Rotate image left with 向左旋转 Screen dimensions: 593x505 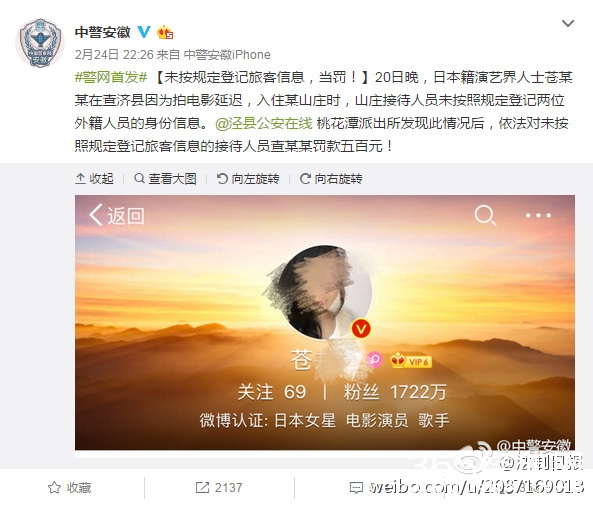click(x=248, y=179)
